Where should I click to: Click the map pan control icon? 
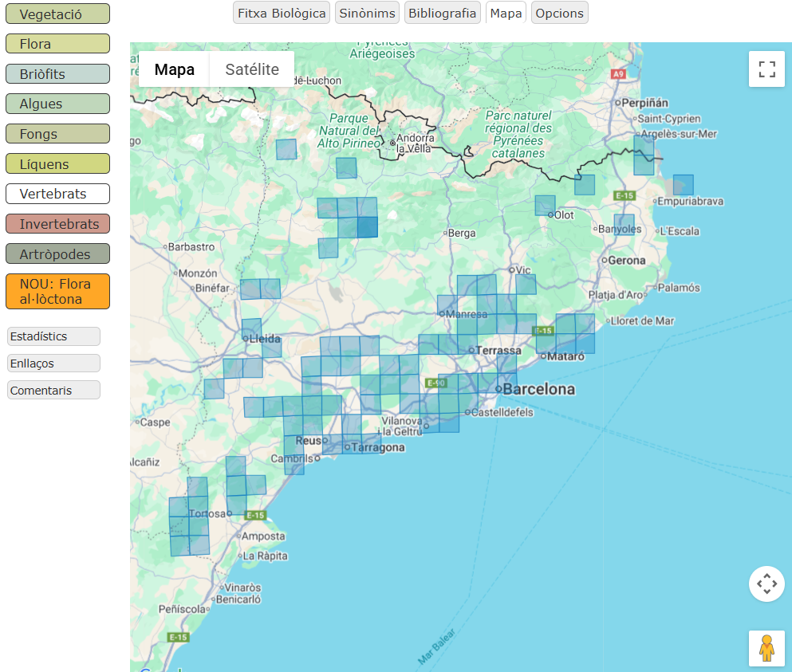[x=766, y=584]
